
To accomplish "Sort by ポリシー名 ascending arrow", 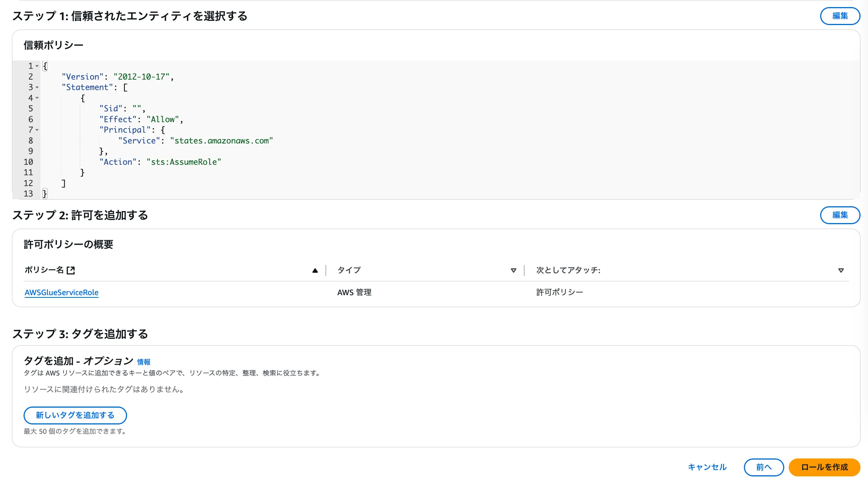I will tap(315, 270).
